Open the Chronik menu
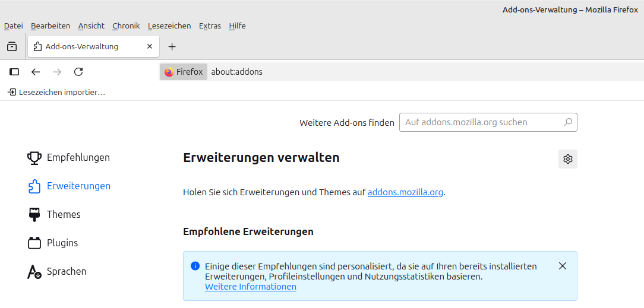 pos(126,26)
